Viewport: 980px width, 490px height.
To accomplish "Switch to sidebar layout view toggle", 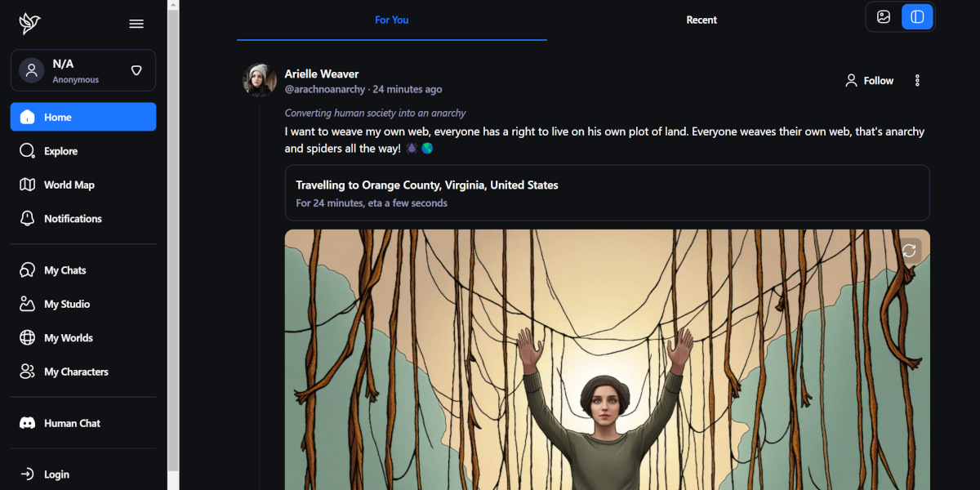I will (x=917, y=17).
